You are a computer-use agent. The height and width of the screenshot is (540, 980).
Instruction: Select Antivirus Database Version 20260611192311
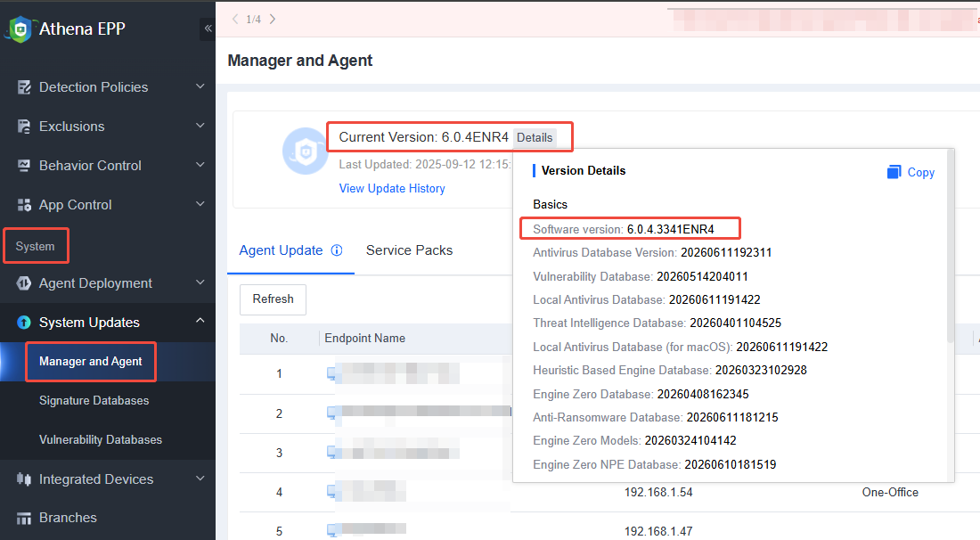tap(726, 252)
